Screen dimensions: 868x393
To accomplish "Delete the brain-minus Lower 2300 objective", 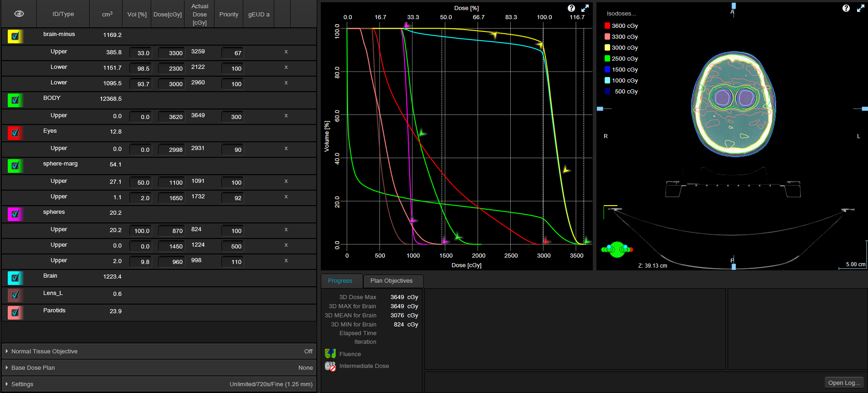I will [x=286, y=67].
